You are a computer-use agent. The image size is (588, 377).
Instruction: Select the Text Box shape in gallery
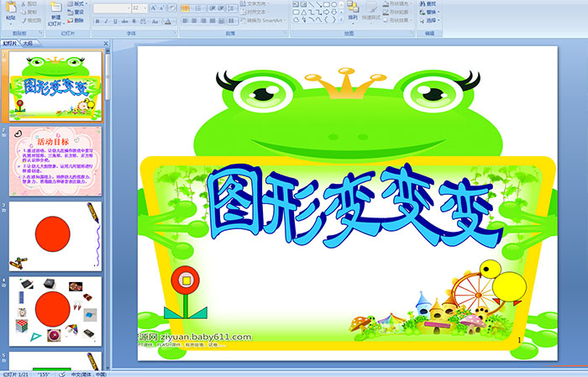click(296, 4)
